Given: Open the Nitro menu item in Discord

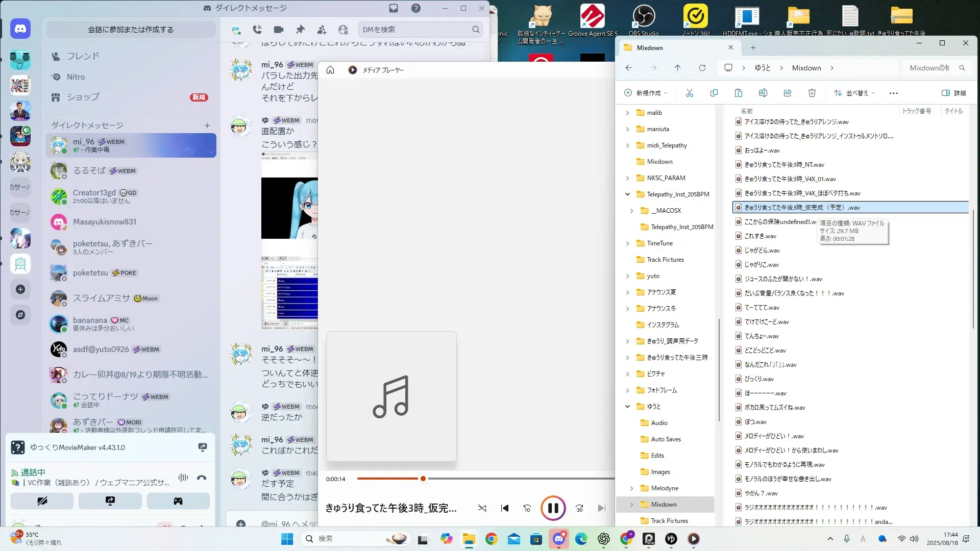Looking at the screenshot, I should coord(76,77).
